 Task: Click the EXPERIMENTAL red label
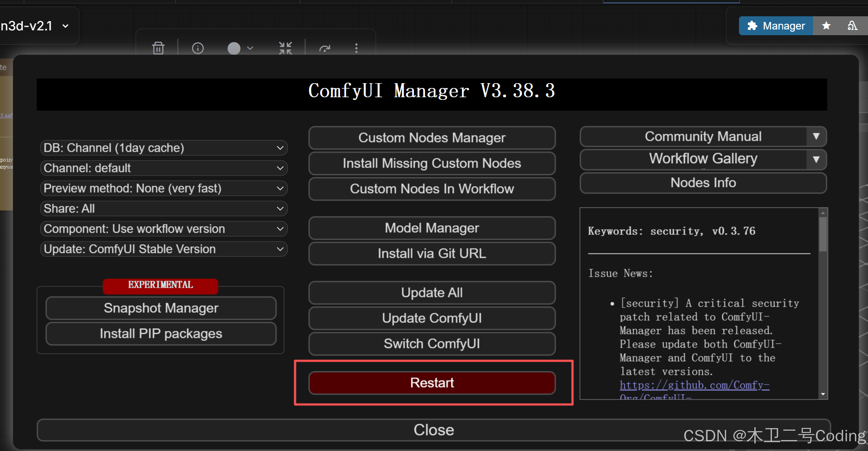coord(160,285)
